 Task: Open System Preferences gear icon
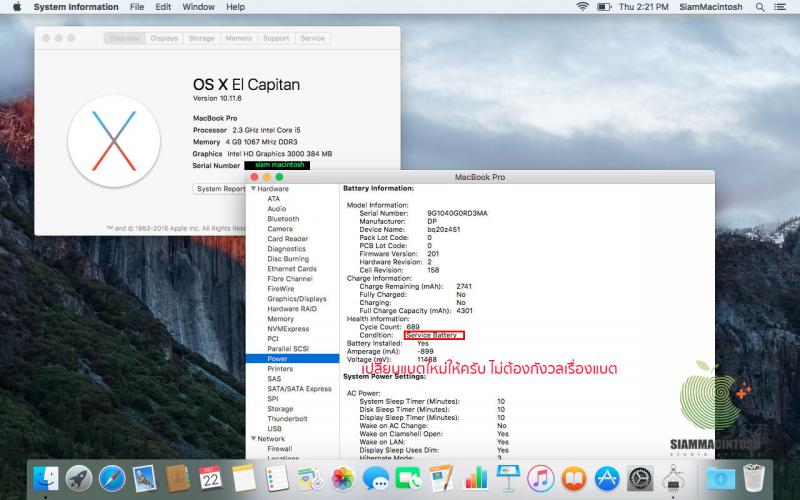pyautogui.click(x=640, y=479)
